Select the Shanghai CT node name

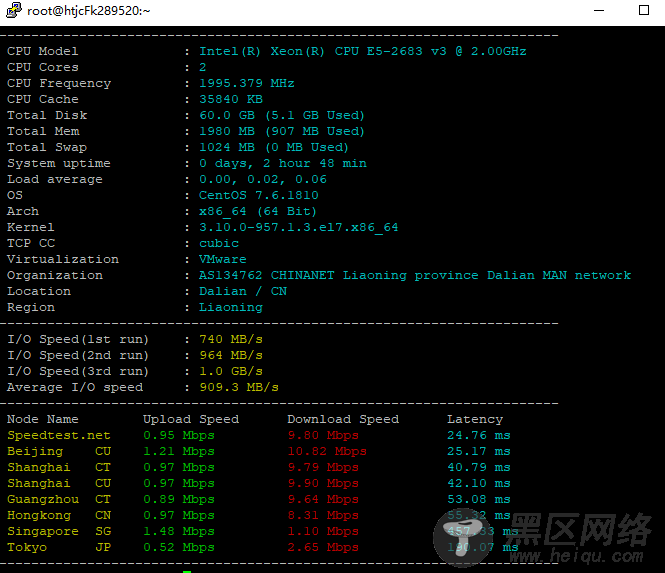(59, 467)
